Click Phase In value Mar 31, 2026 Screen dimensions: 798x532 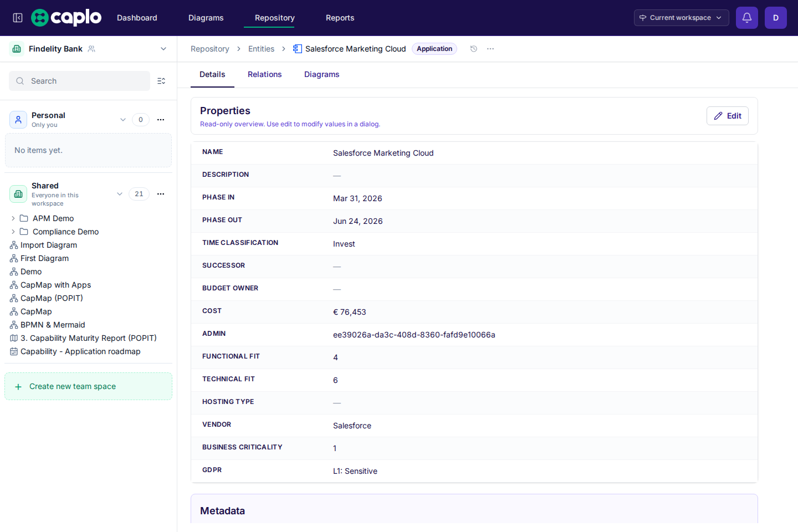(357, 198)
